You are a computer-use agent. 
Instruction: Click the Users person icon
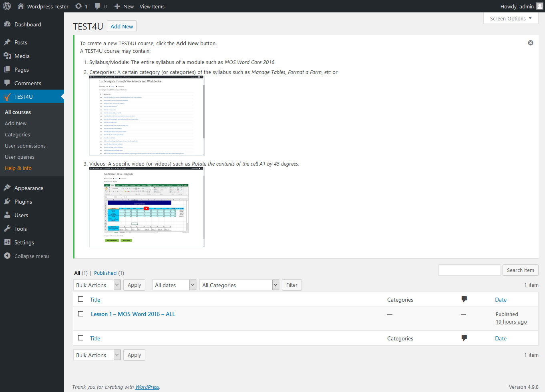[7, 215]
